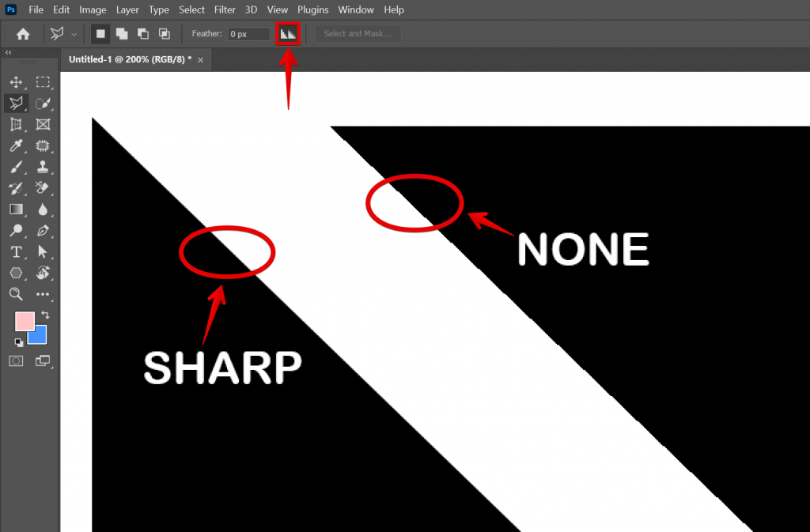
Task: Select Intersect with selection mode
Action: pyautogui.click(x=165, y=34)
